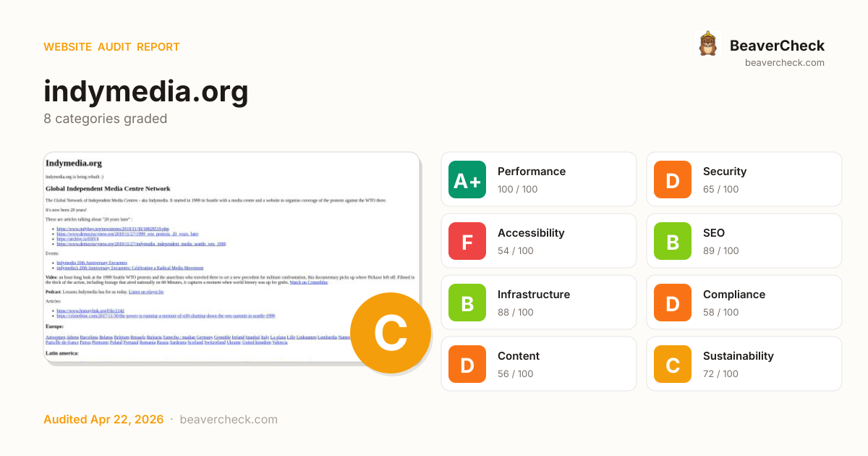Click the F Accessibility grade badge

(467, 242)
